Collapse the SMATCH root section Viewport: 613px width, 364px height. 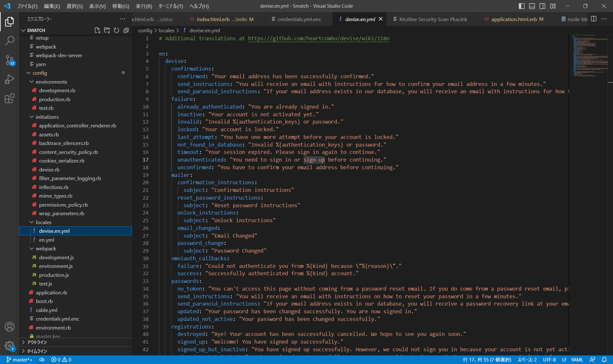click(x=23, y=30)
